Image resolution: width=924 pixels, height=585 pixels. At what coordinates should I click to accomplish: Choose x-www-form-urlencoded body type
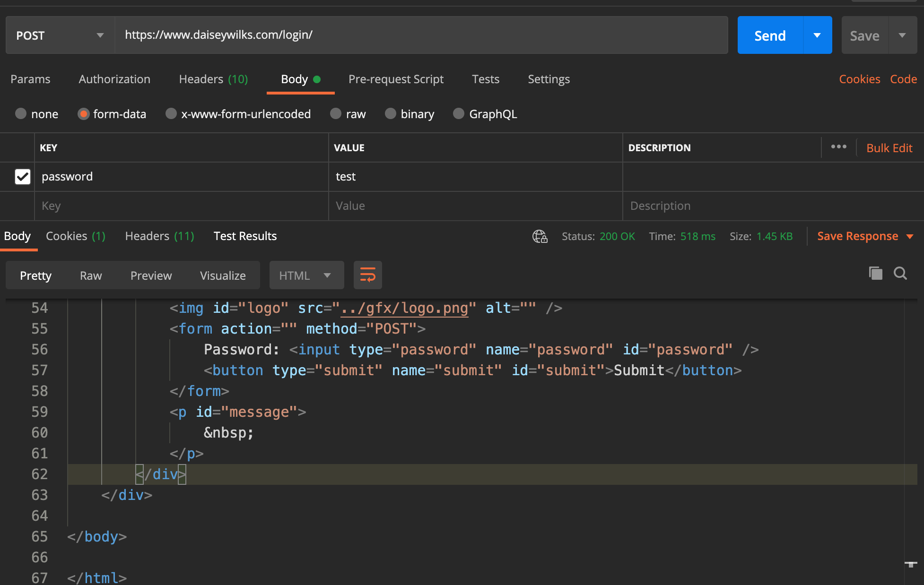(171, 114)
